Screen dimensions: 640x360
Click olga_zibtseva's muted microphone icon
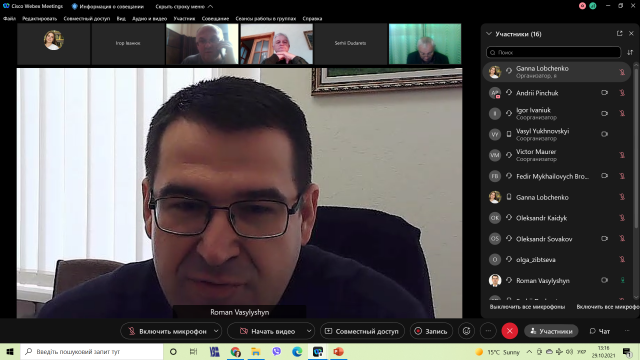coord(622,259)
